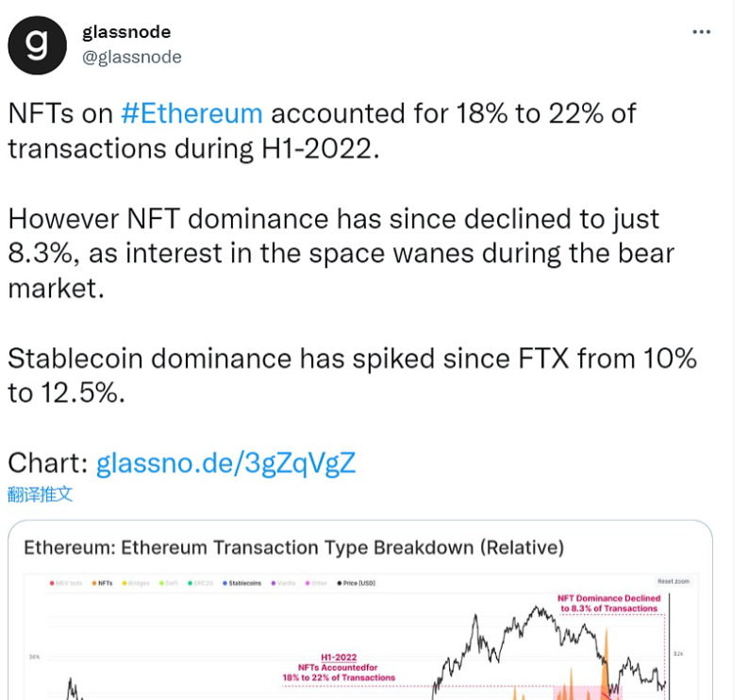
Task: Follow the glassno.de chart link
Action: 226,462
